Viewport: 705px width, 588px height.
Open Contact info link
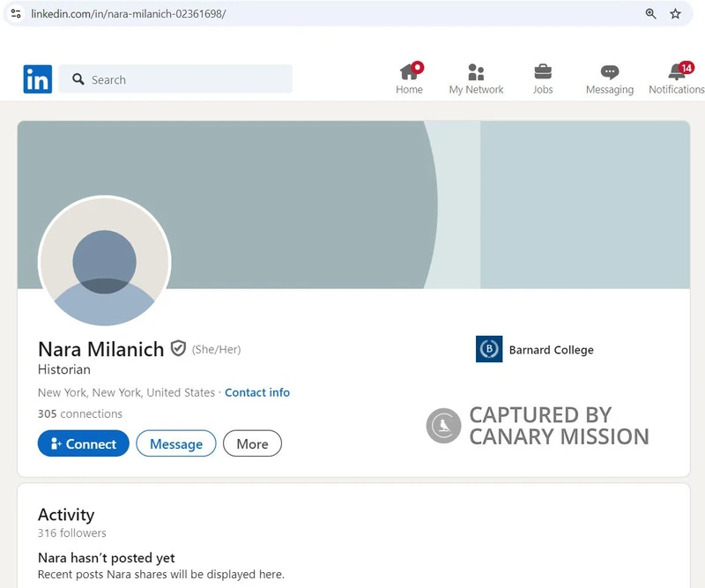(x=257, y=392)
